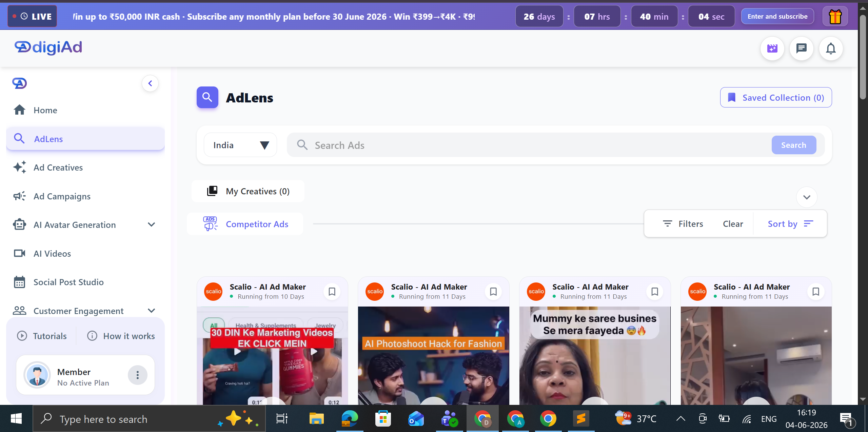The width and height of the screenshot is (868, 432).
Task: Open Sublime Text from the taskbar
Action: 581,419
